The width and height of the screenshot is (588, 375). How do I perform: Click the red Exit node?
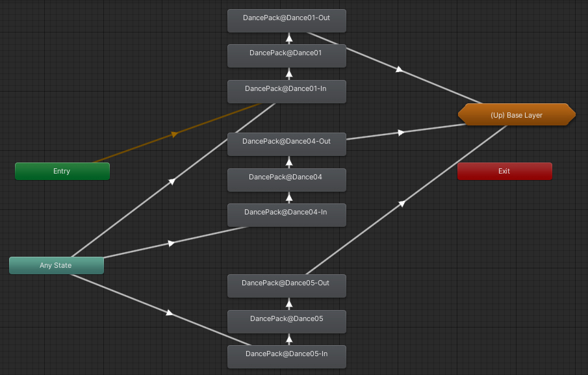(x=504, y=172)
